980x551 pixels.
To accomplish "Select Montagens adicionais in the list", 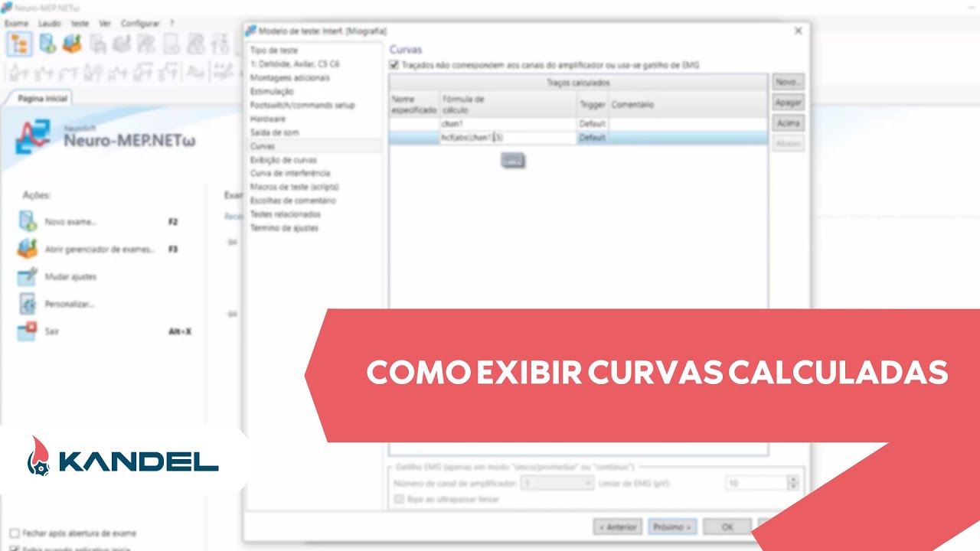I will coord(290,78).
